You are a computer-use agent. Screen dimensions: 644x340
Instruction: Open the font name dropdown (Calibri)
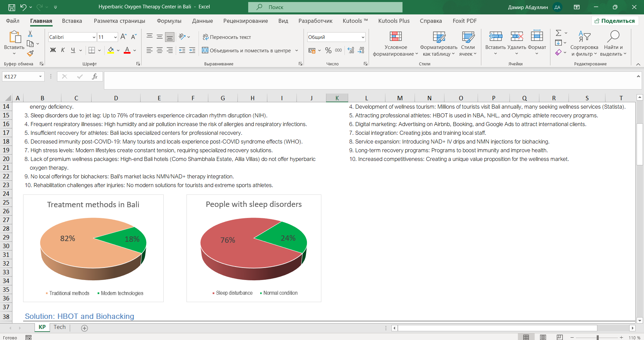click(x=94, y=37)
